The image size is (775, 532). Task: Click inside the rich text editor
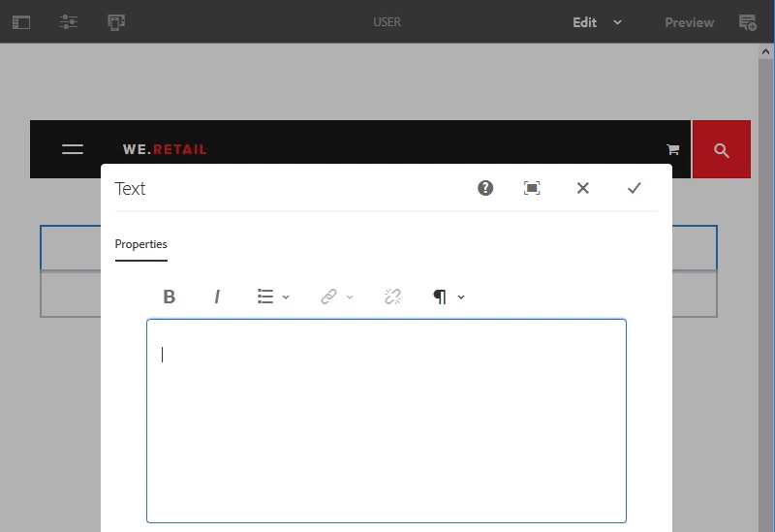click(x=387, y=421)
